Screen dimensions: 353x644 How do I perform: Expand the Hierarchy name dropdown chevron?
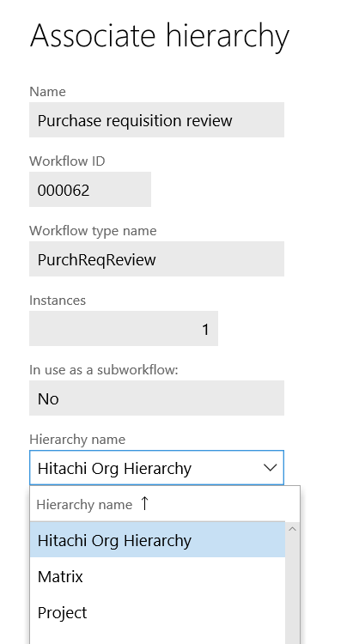(270, 468)
